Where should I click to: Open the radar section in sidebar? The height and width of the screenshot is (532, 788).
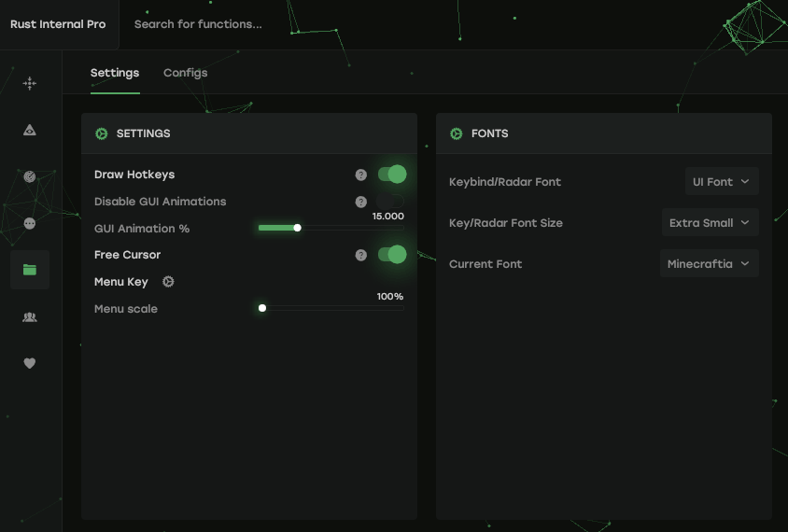pos(30,176)
